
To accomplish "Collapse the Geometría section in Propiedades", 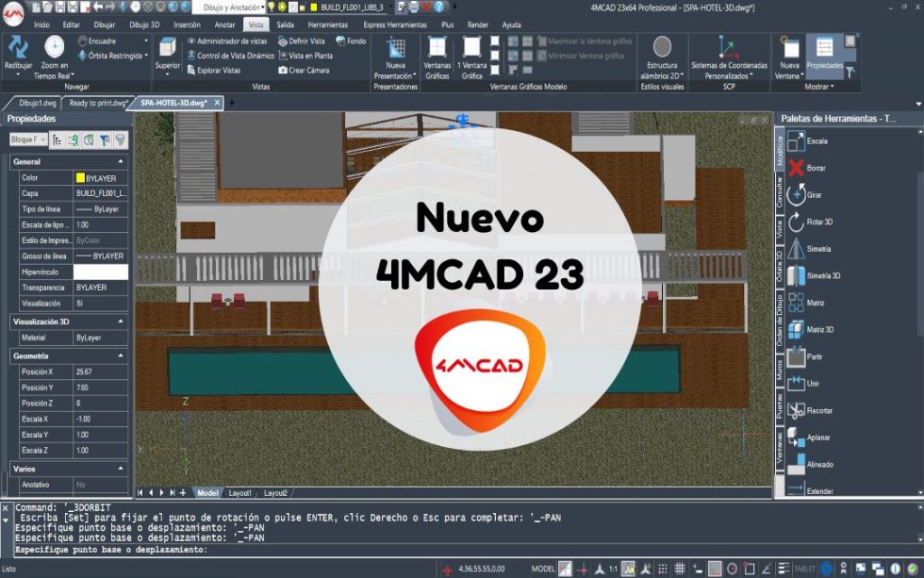I will point(121,355).
